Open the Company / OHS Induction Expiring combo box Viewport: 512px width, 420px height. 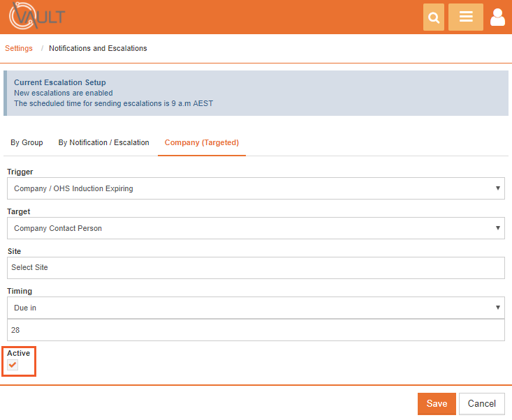pyautogui.click(x=256, y=188)
